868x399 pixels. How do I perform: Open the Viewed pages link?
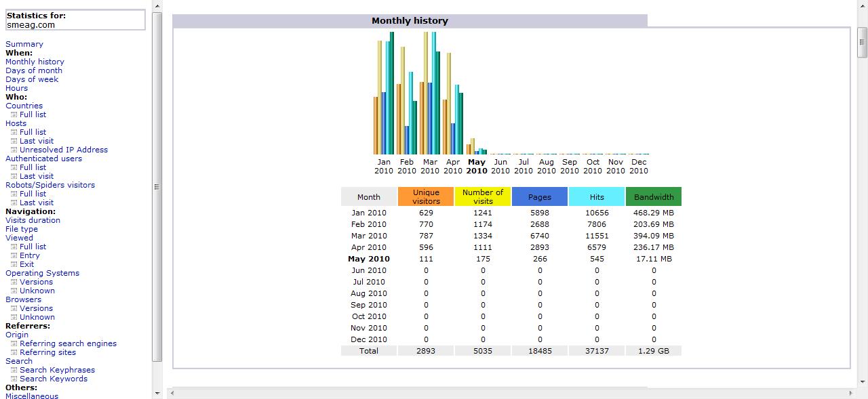coord(19,238)
